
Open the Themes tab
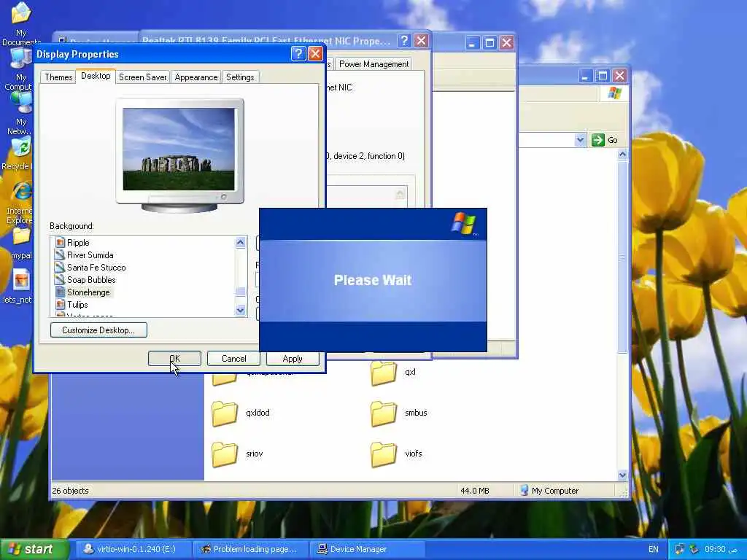pos(58,77)
